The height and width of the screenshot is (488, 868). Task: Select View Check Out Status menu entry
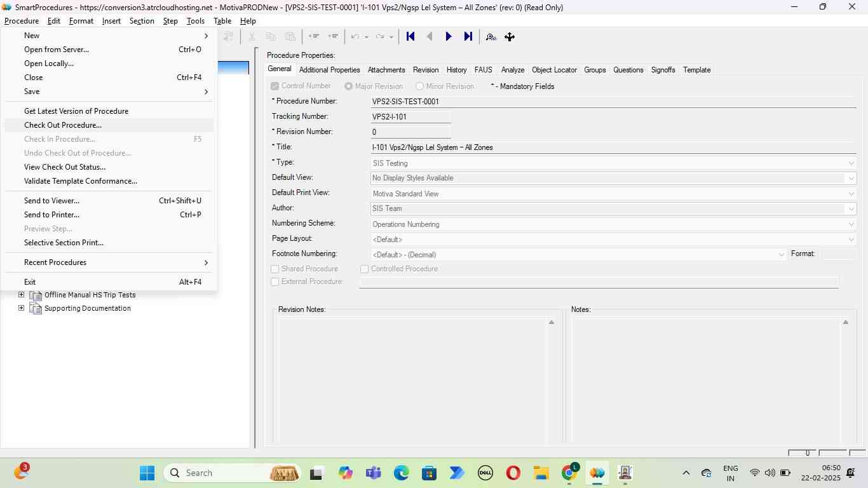[109, 167]
